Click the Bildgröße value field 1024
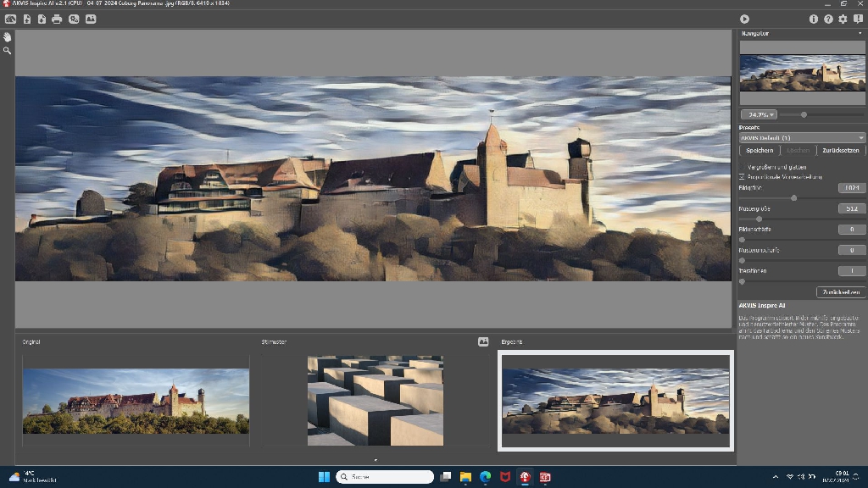This screenshot has height=488, width=868. click(x=851, y=188)
